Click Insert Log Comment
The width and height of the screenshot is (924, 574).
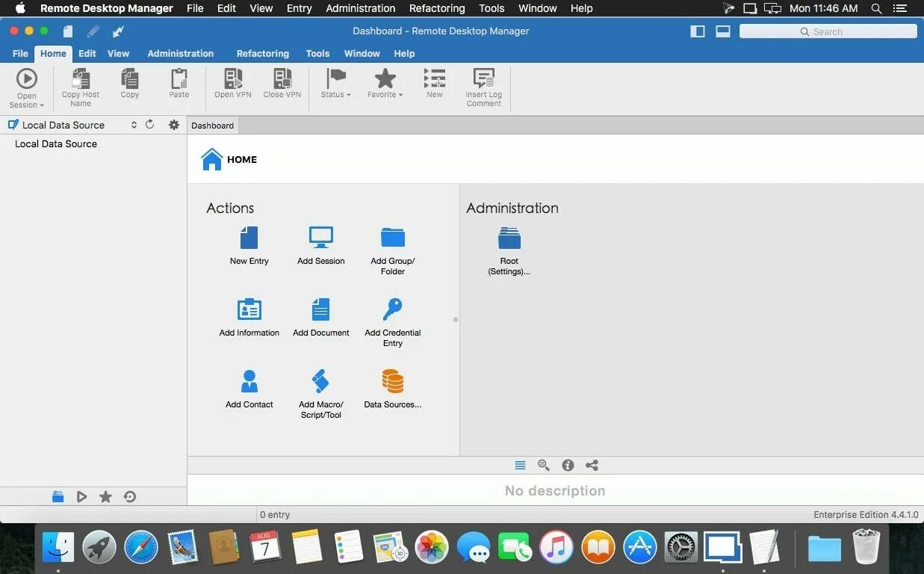pos(484,87)
